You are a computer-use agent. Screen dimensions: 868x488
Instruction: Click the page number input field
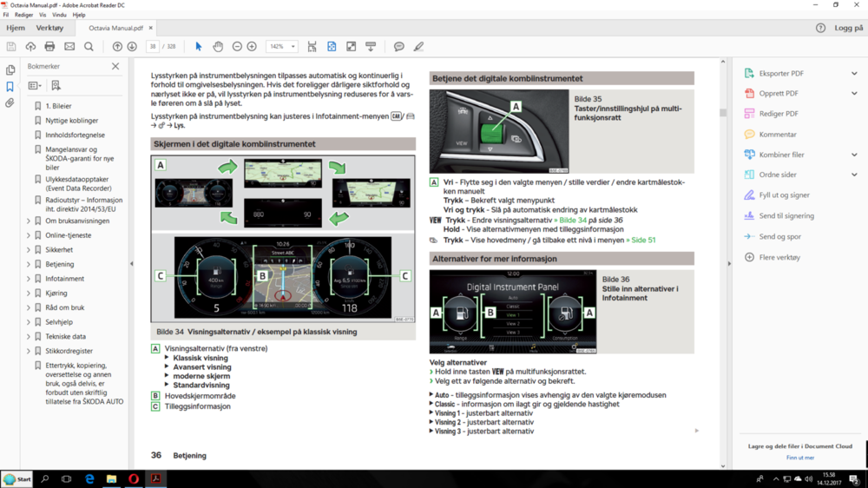153,47
